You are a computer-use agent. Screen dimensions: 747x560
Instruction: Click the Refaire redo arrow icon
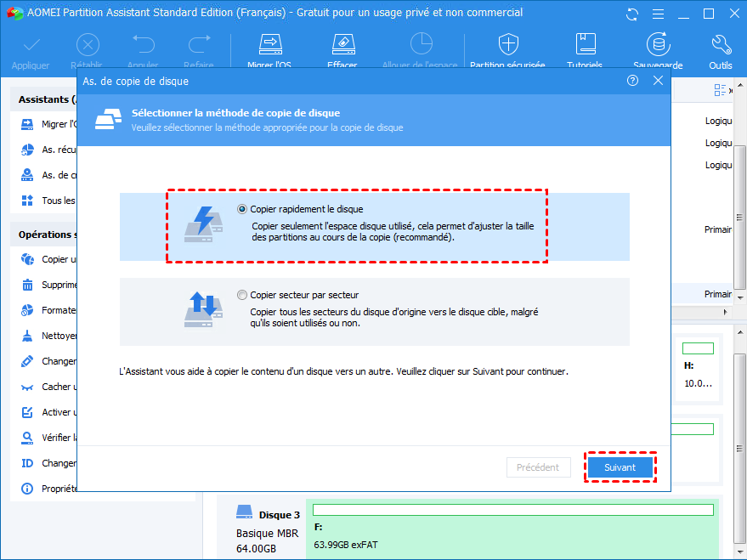199,44
